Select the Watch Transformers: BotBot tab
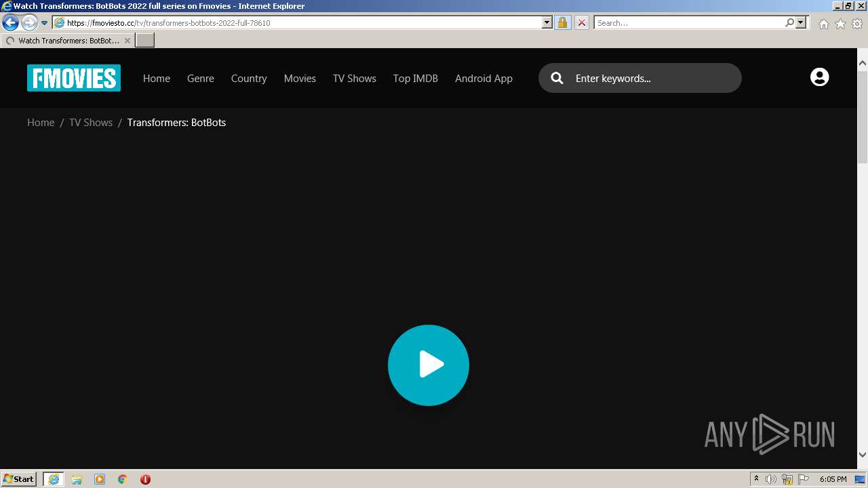The height and width of the screenshot is (488, 868). pos(68,41)
